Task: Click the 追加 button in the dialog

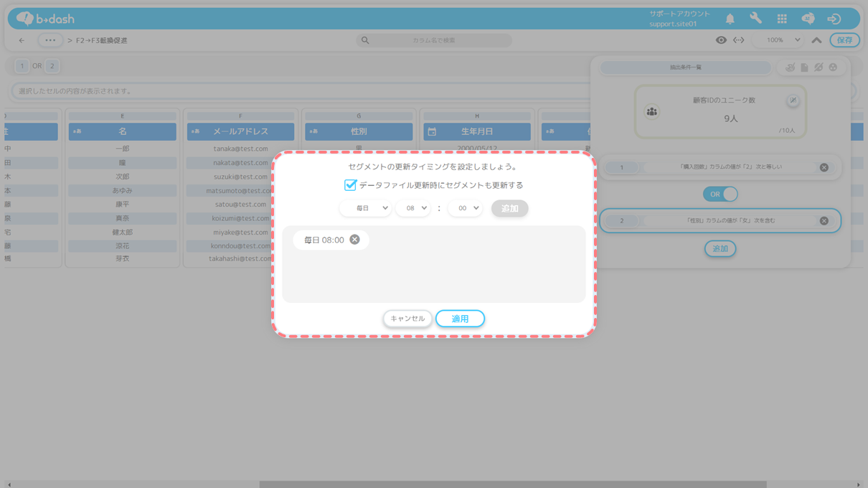Action: coord(509,208)
